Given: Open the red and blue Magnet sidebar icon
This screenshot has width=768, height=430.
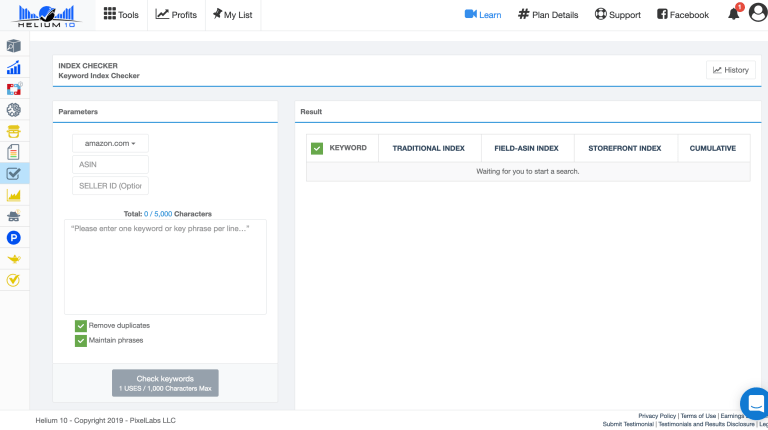Looking at the screenshot, I should tap(14, 89).
